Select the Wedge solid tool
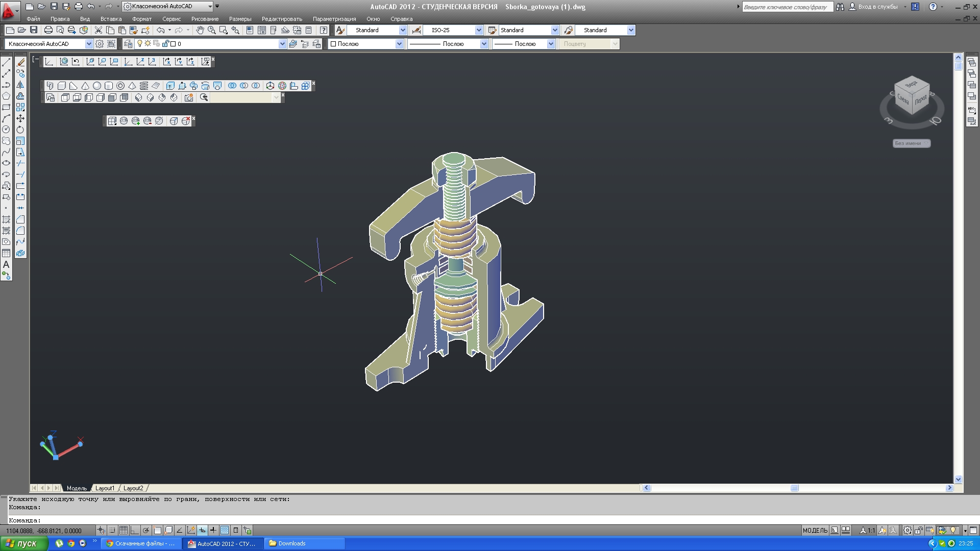 (73, 86)
